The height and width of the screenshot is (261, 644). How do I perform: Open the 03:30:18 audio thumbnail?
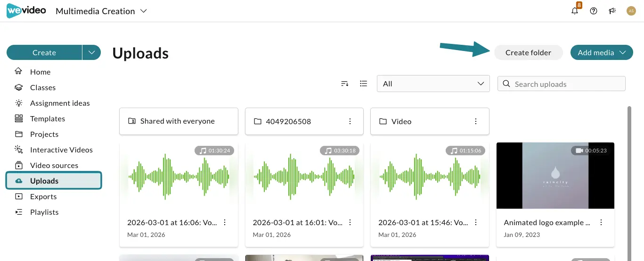[x=304, y=176]
